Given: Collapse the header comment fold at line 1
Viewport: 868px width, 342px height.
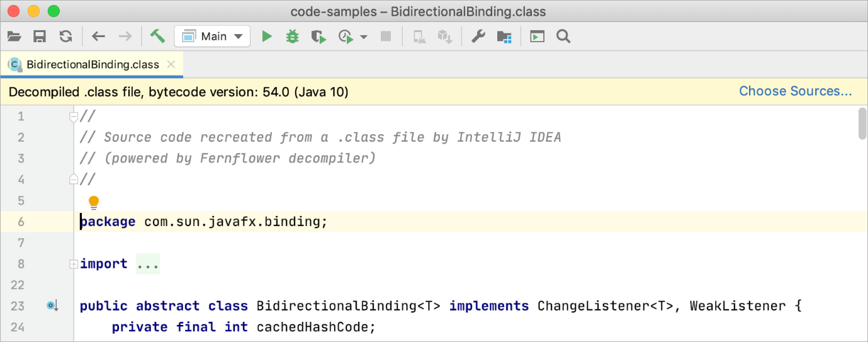Looking at the screenshot, I should 74,117.
